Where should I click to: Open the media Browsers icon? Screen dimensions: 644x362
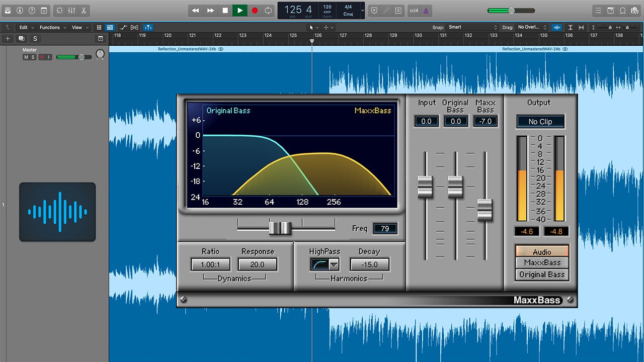click(635, 10)
